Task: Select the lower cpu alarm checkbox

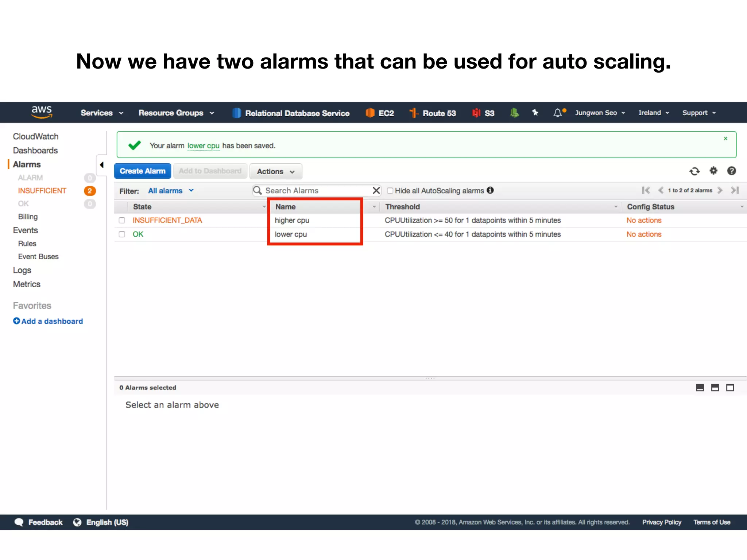Action: click(122, 234)
